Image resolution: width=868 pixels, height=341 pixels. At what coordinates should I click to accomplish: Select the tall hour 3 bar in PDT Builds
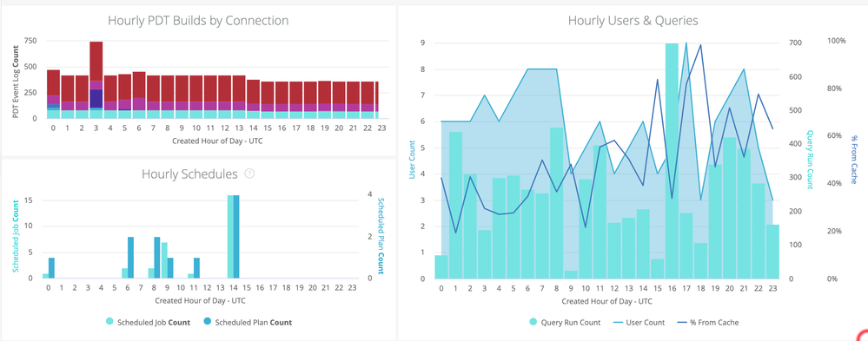[x=96, y=80]
